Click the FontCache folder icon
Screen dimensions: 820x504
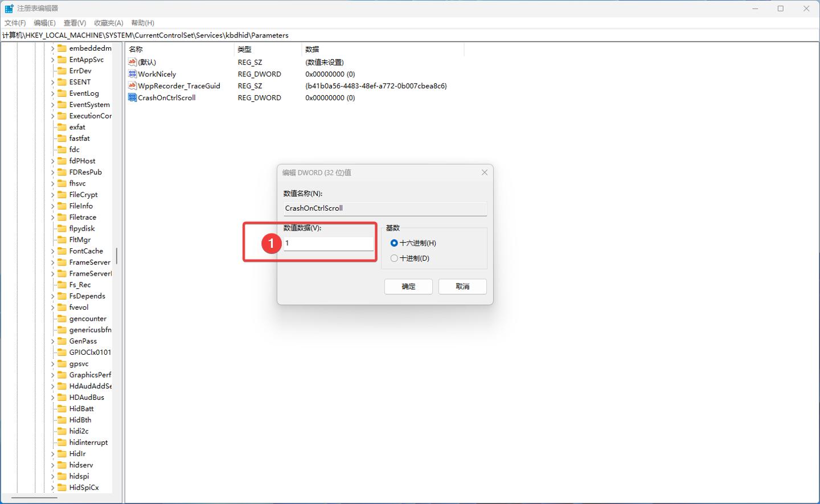[x=62, y=251]
